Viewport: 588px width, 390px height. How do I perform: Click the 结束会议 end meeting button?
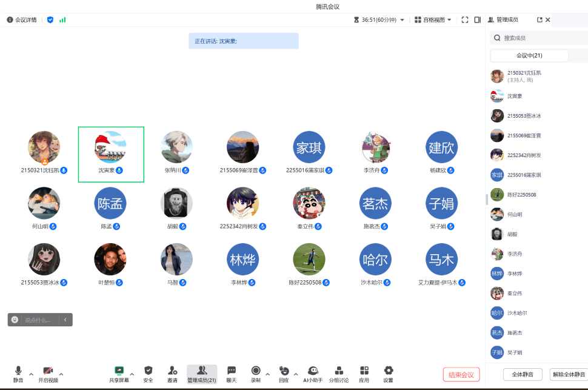pyautogui.click(x=461, y=374)
